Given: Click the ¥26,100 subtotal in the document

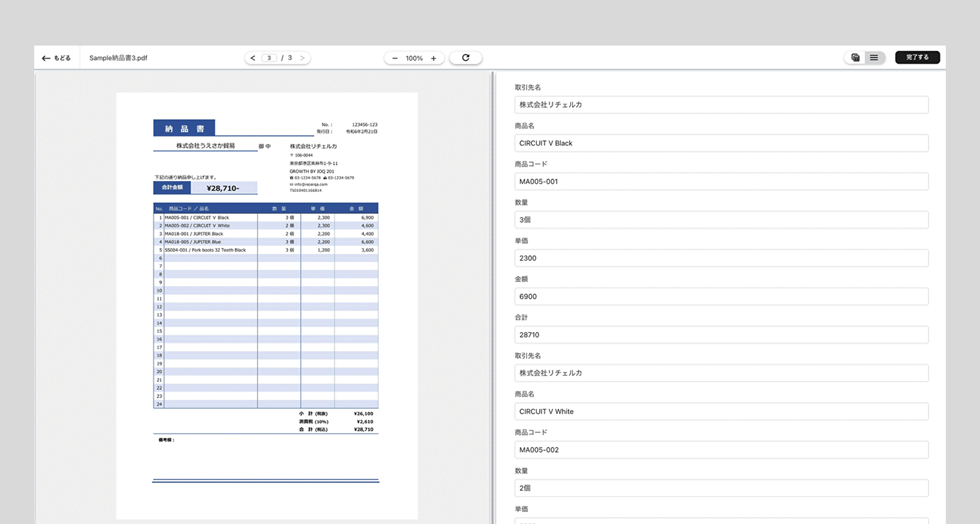Looking at the screenshot, I should pyautogui.click(x=364, y=414).
